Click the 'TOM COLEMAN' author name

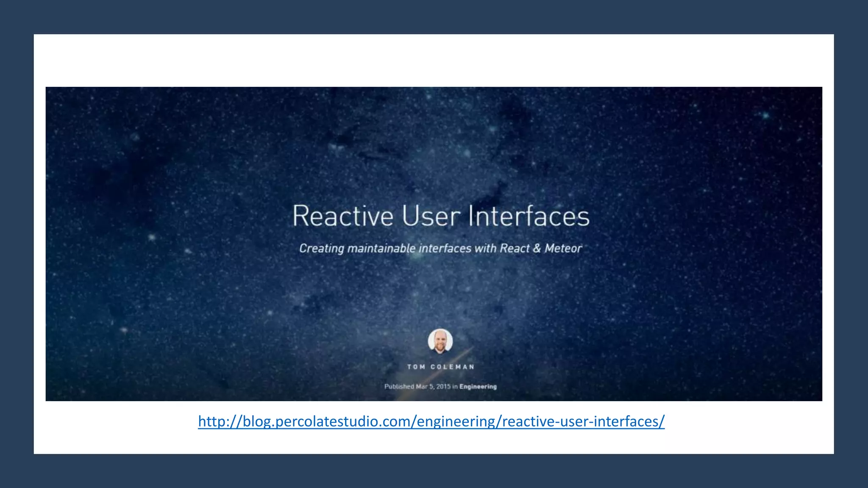tap(441, 367)
